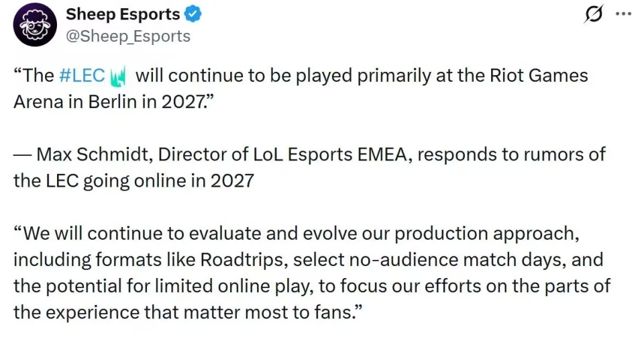Click the Sheep Esports profile avatar
The height and width of the screenshot is (362, 644).
pos(35,25)
